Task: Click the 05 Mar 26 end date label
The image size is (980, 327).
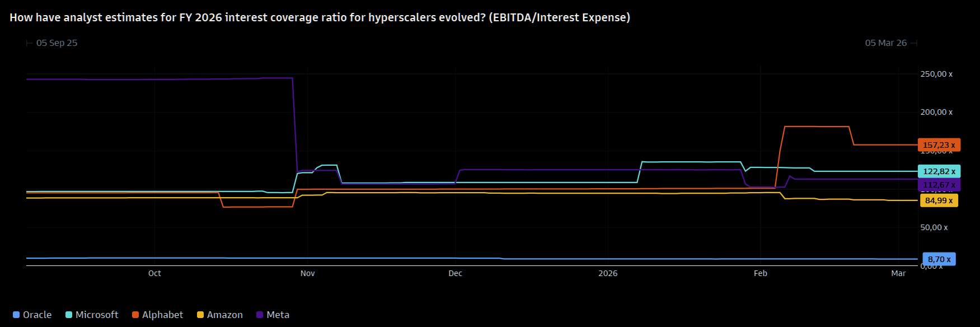Action: coord(885,43)
